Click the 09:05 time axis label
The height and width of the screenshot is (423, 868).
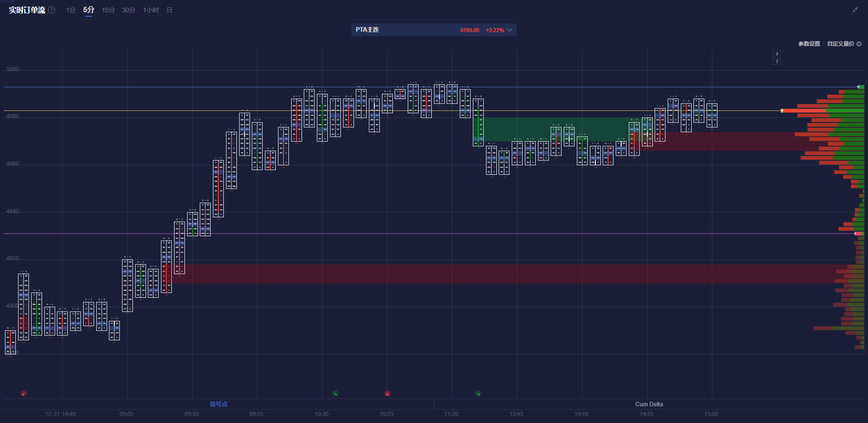coord(127,414)
